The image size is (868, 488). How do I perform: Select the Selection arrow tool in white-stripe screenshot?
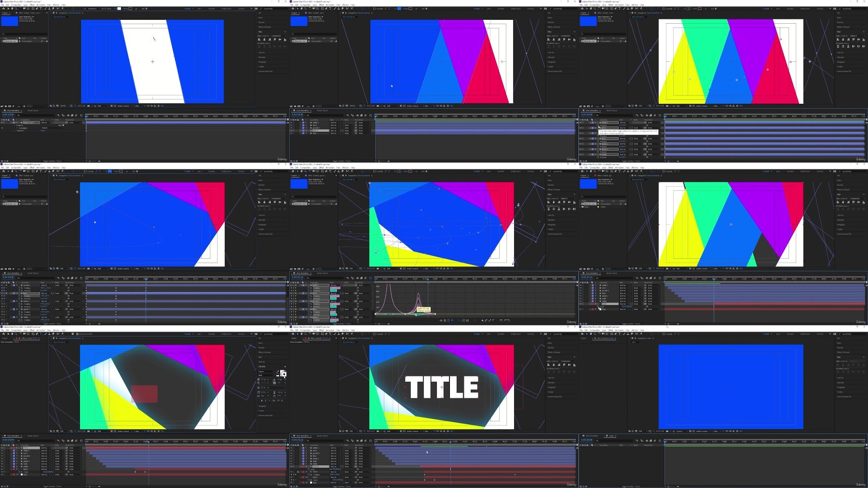click(x=8, y=8)
